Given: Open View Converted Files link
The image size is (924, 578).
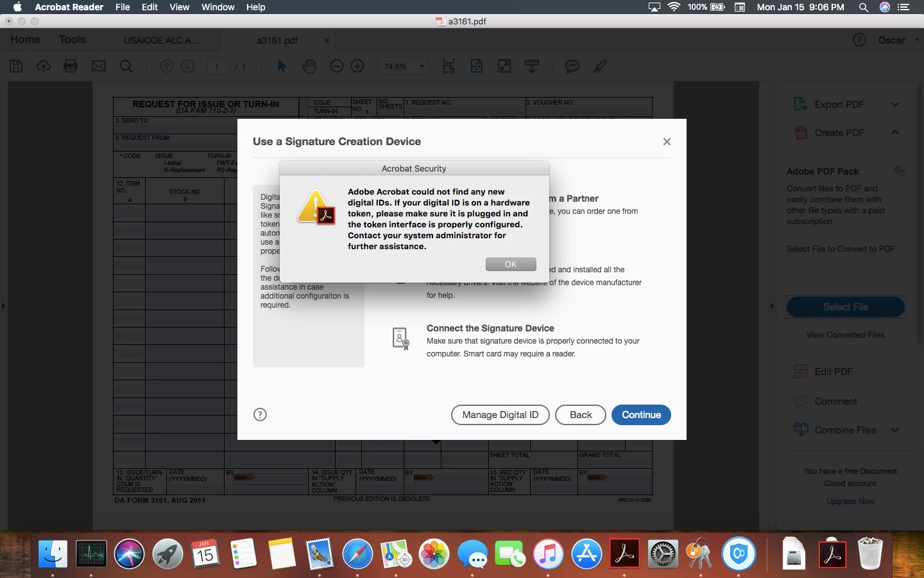Looking at the screenshot, I should pos(846,335).
